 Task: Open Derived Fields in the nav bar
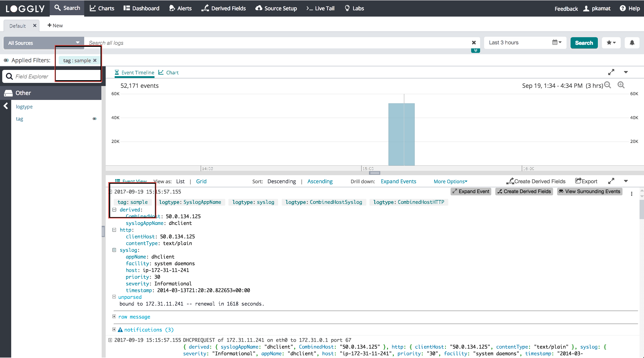224,8
